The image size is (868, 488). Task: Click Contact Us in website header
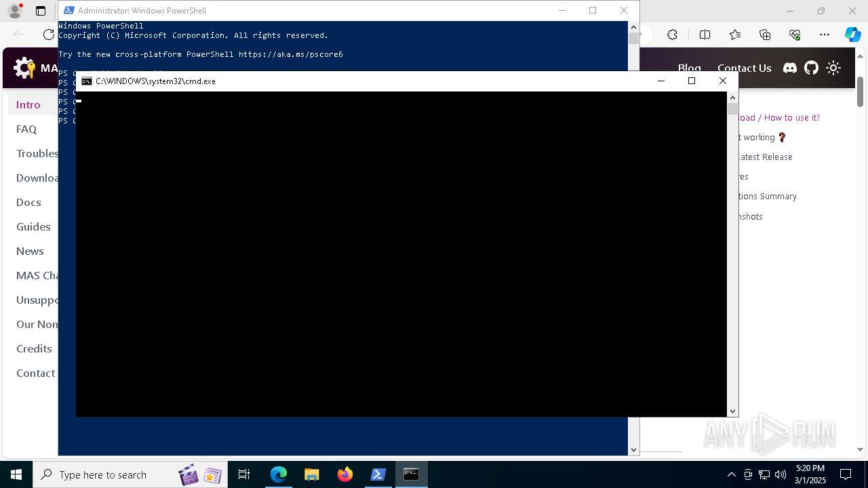pyautogui.click(x=744, y=68)
